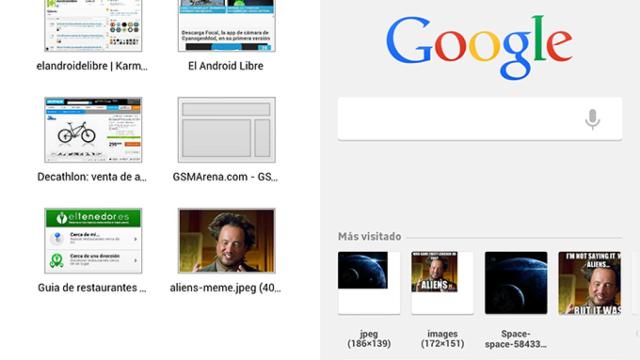Screen dimensions: 640x360
Task: Tap the microphone voice search icon
Action: (592, 120)
